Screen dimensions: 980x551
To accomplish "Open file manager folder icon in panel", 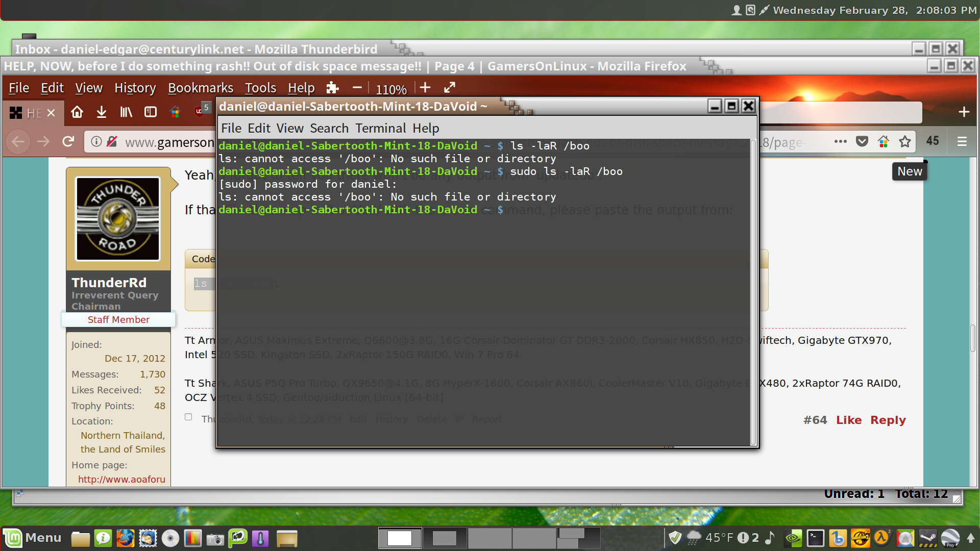I will 80,538.
